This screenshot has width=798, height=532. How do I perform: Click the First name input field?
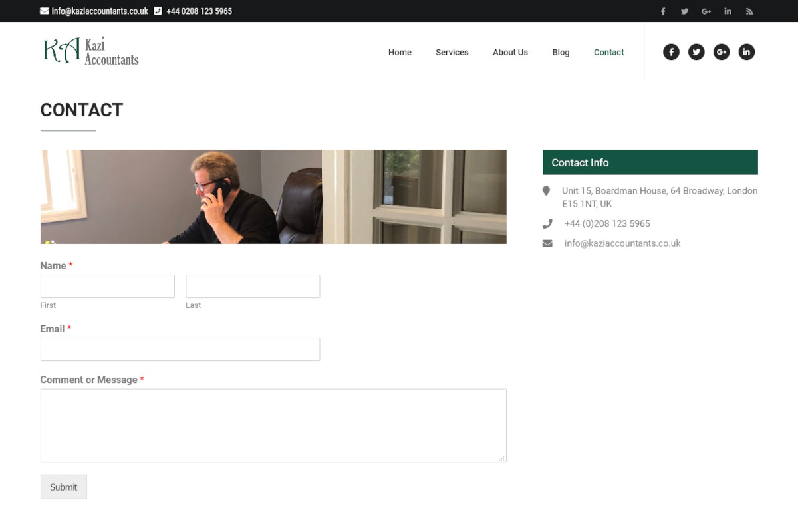(108, 286)
